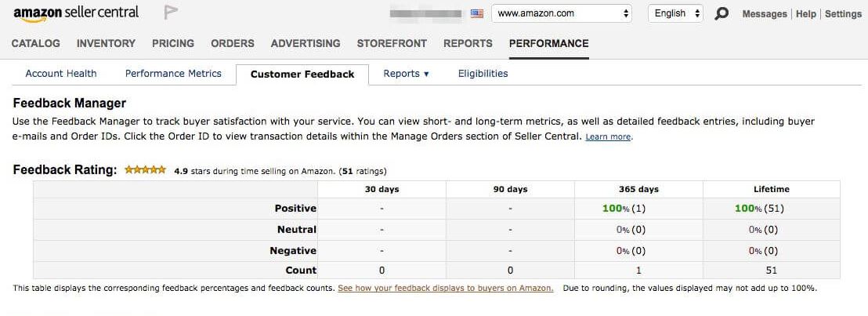Go to the Eligibilities tab
The height and width of the screenshot is (316, 868).
483,74
